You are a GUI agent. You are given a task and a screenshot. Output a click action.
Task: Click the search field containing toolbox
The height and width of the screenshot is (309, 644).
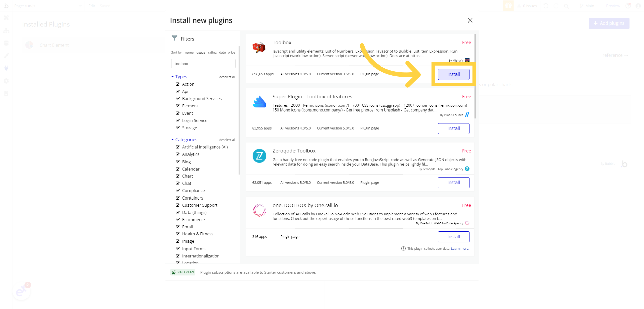coord(203,64)
